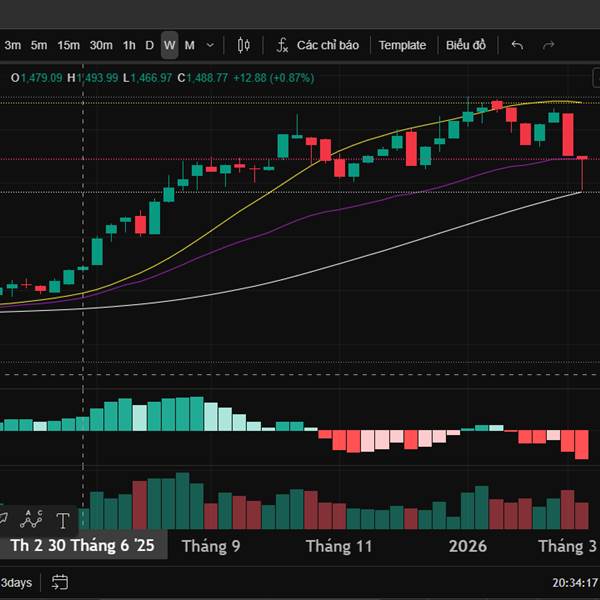Select the 3m timeframe

[x=13, y=45]
